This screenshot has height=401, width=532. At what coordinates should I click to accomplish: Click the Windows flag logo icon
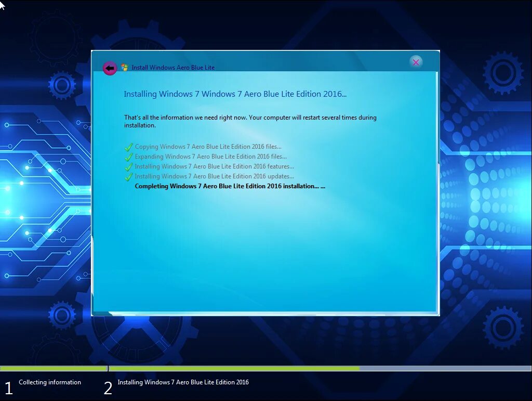point(125,68)
